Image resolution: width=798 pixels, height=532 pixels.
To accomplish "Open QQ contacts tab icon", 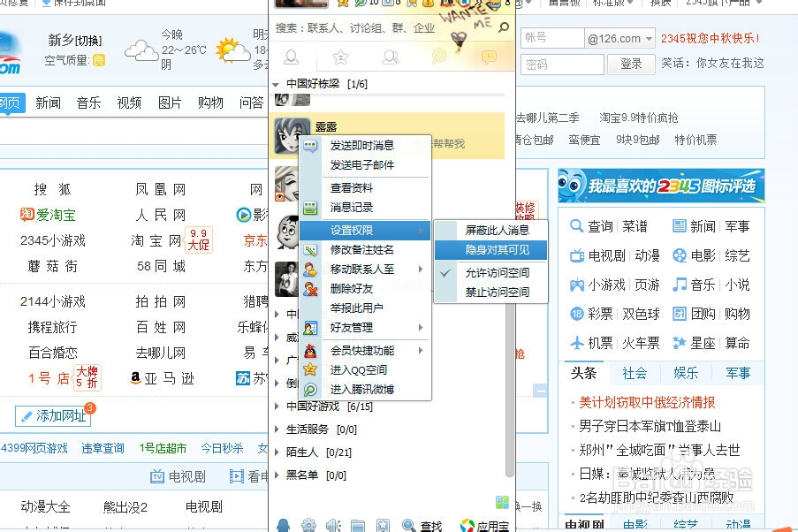I will click(x=291, y=57).
